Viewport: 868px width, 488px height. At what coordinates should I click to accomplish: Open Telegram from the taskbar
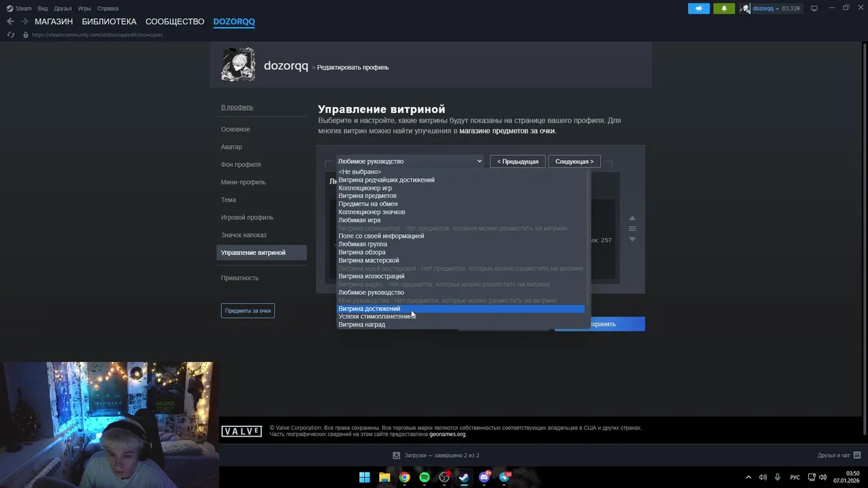pyautogui.click(x=505, y=477)
